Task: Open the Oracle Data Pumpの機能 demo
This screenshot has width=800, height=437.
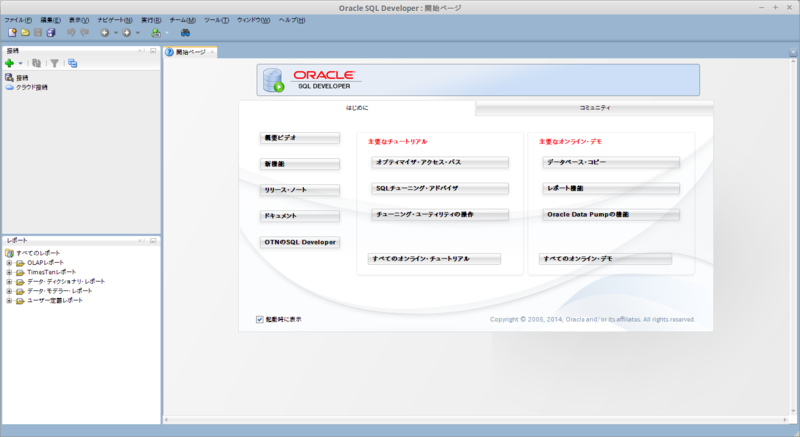Action: tap(611, 215)
